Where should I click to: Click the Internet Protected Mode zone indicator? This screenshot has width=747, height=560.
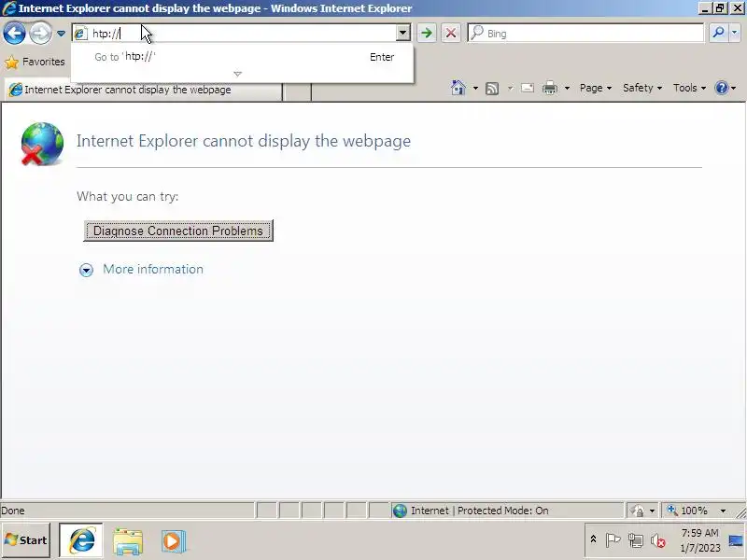tap(507, 511)
